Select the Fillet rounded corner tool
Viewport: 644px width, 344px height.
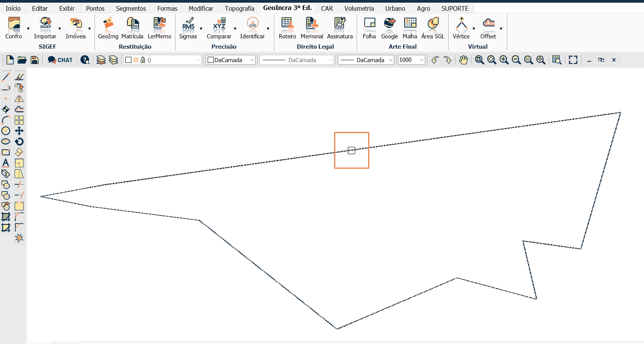(19, 217)
